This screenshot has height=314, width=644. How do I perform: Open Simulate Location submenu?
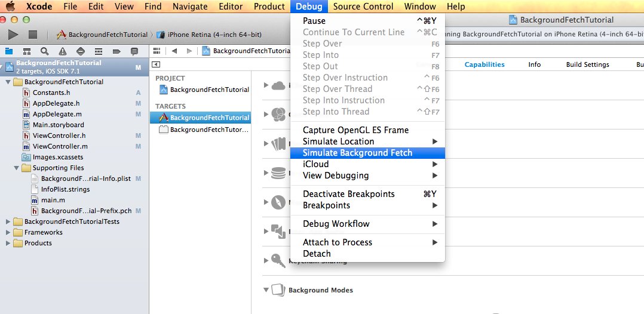click(x=367, y=141)
